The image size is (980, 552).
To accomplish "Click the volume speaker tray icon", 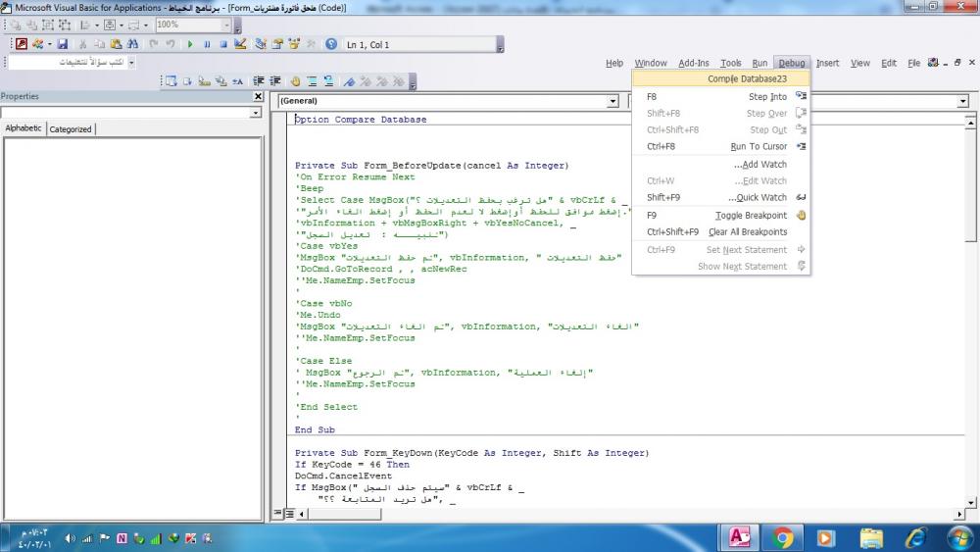I will coord(70,537).
